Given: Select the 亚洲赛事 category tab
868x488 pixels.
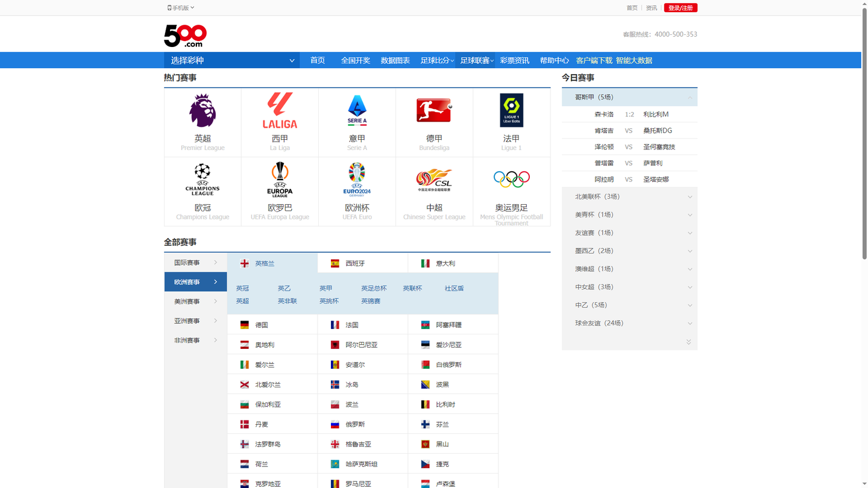Looking at the screenshot, I should (195, 321).
